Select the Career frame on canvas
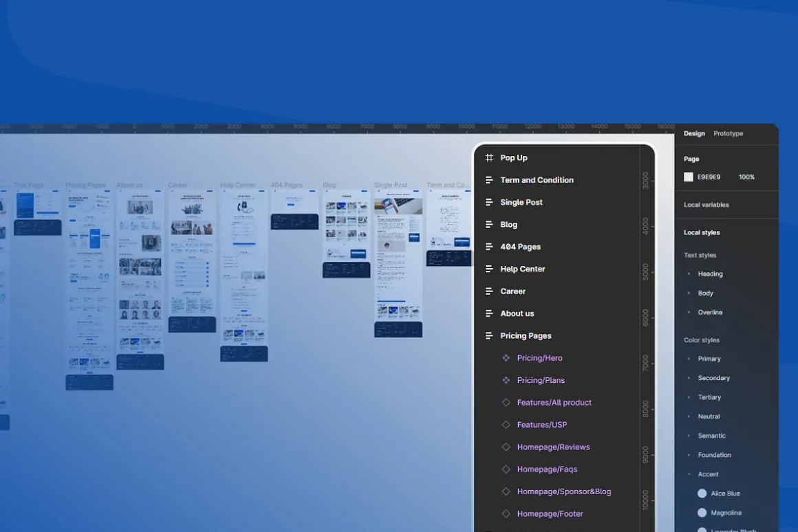This screenshot has height=532, width=798. pyautogui.click(x=192, y=261)
